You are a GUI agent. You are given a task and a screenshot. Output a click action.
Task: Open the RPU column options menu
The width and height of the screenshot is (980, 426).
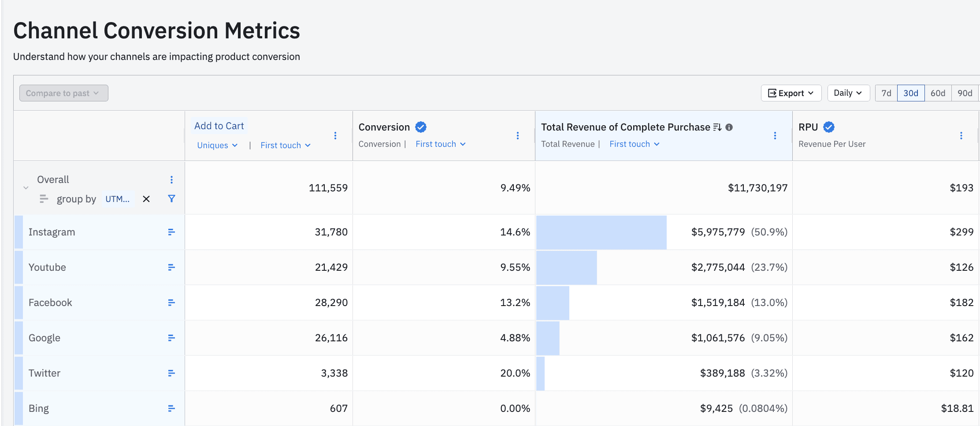point(961,136)
